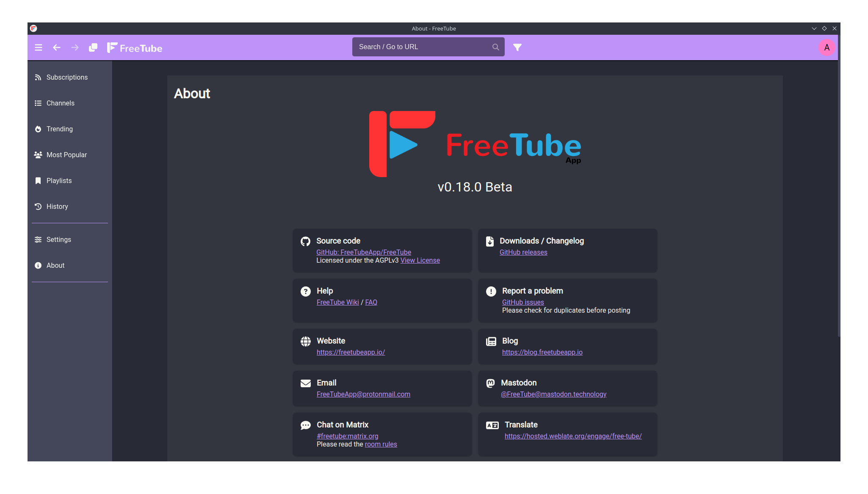Image resolution: width=868 pixels, height=494 pixels.
Task: Click the question mark icon beside Help
Action: click(x=306, y=291)
